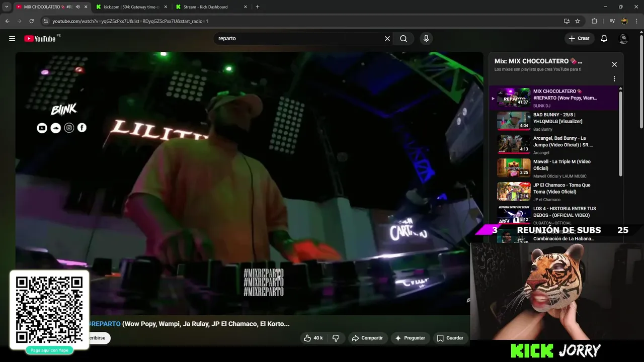
Task: Reload the current page
Action: tap(31, 21)
